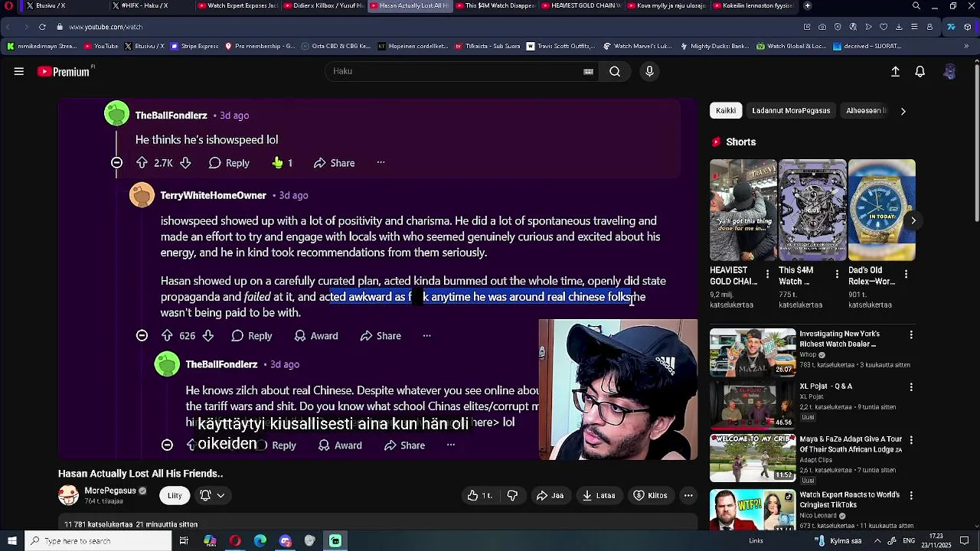Switch to This $4M Watch Disappears tab
The height and width of the screenshot is (551, 980).
[496, 5]
